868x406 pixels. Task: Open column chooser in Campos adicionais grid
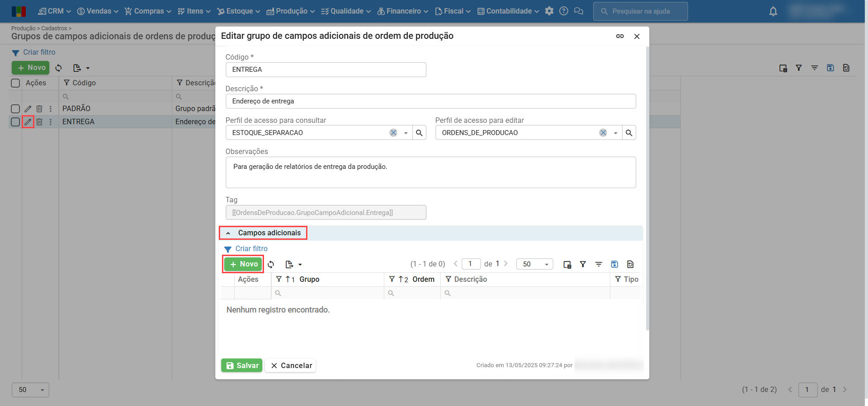567,264
